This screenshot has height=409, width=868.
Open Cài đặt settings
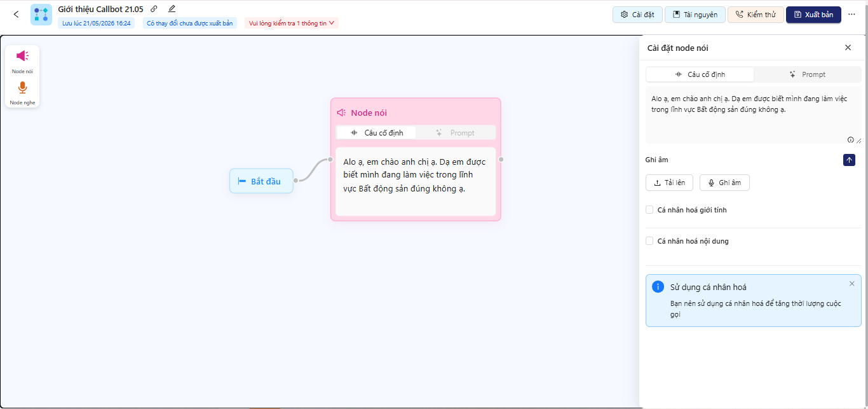[638, 15]
